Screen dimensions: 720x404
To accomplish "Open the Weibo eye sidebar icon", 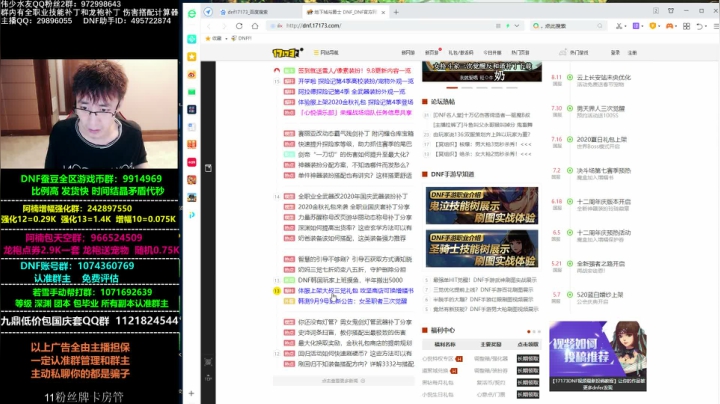I will click(192, 74).
